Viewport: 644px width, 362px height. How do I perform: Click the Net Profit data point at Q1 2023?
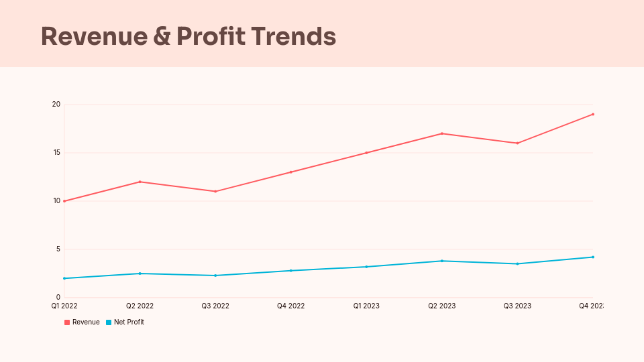tap(366, 267)
